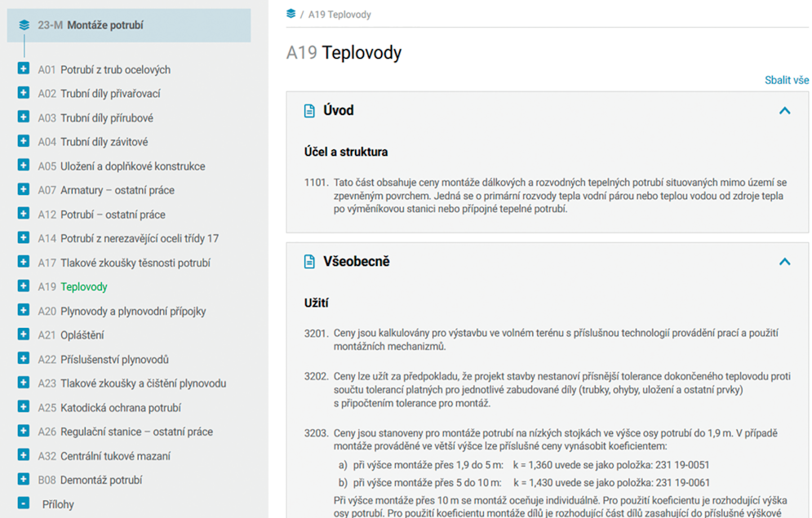
Task: Click the breadcrumb layers icon before A19 Teplovody
Action: click(291, 13)
